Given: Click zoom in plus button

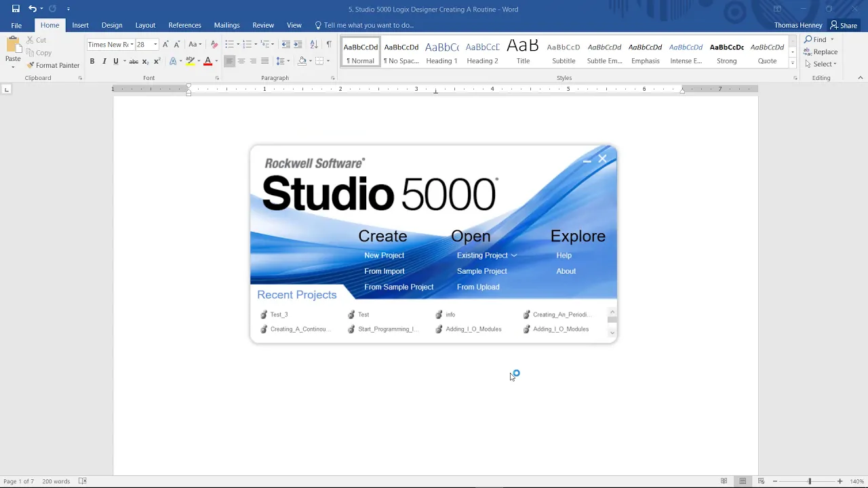Looking at the screenshot, I should pyautogui.click(x=840, y=481).
